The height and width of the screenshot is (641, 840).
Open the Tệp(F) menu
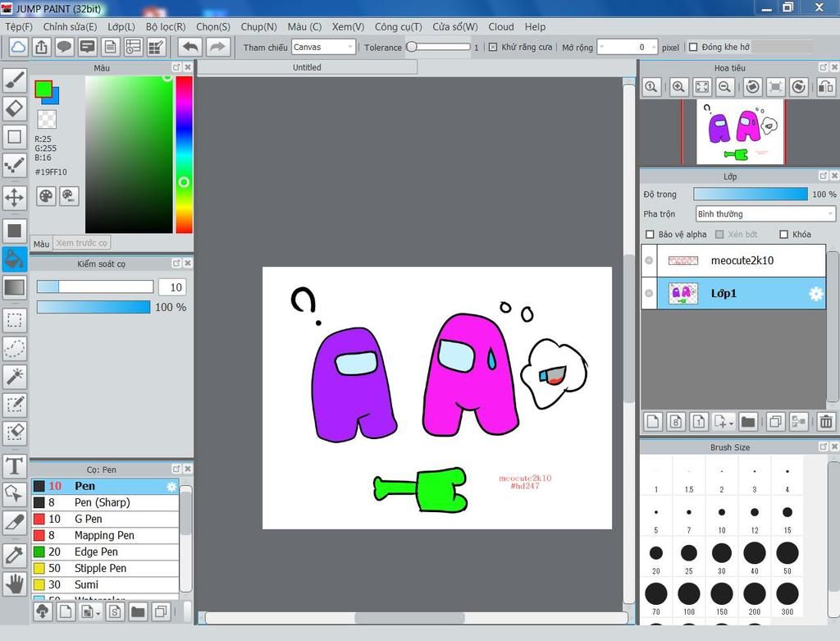(19, 27)
